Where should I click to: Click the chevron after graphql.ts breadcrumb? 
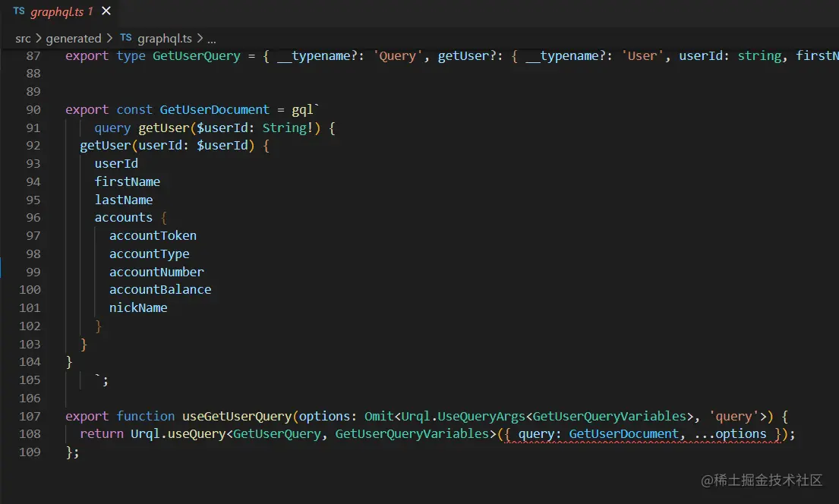click(200, 39)
